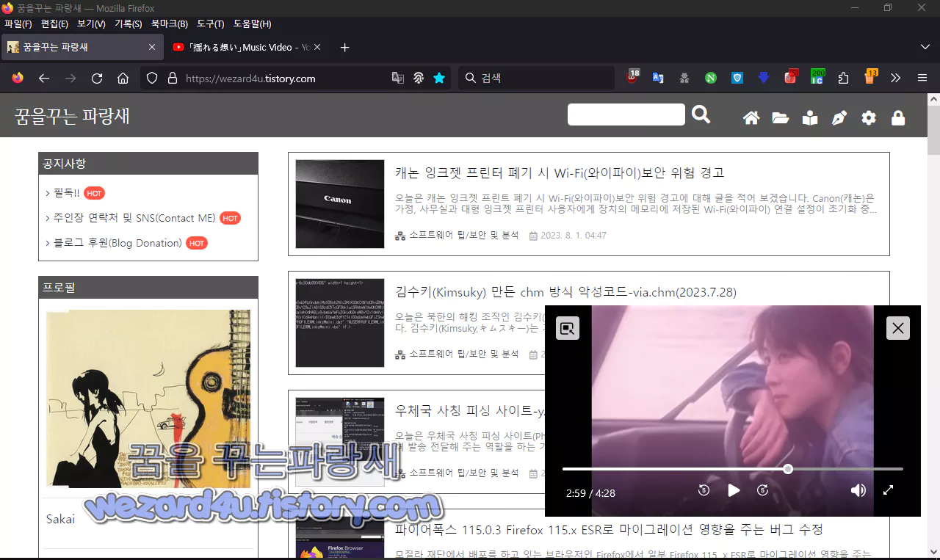Click the page vertical scrollbar thumb
This screenshot has width=940, height=560.
pos(933,130)
